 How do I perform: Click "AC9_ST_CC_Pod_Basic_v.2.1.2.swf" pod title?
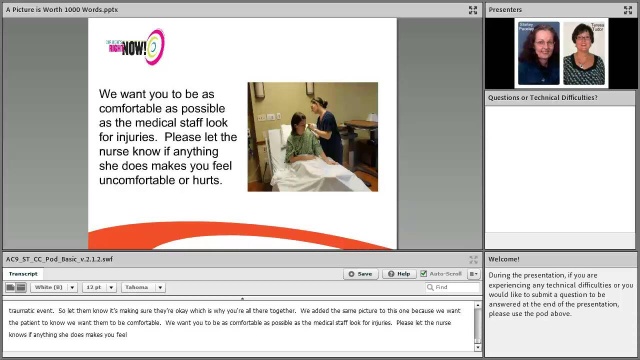(x=59, y=259)
